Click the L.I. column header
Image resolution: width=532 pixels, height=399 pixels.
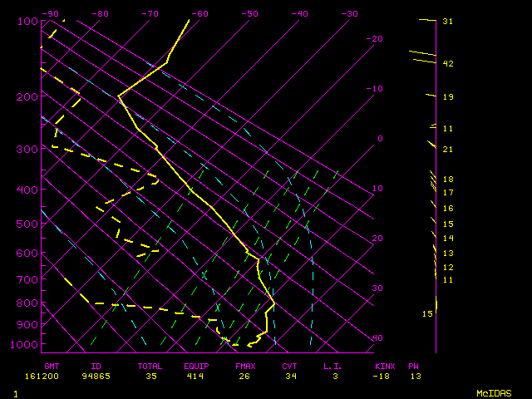point(332,366)
